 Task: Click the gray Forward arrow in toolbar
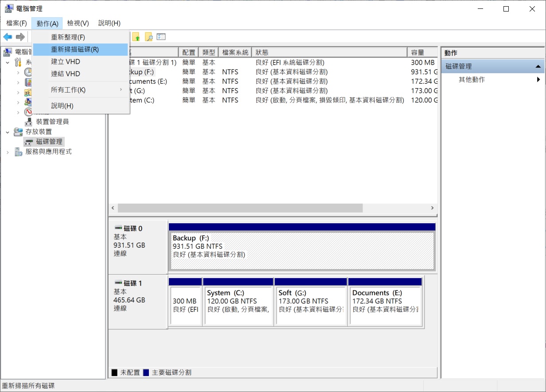tap(20, 37)
